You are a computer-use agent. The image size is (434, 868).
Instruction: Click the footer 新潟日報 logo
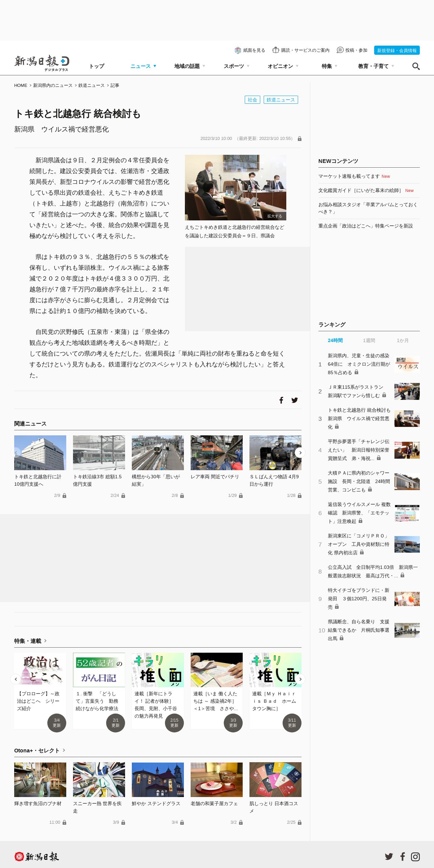pyautogui.click(x=37, y=857)
